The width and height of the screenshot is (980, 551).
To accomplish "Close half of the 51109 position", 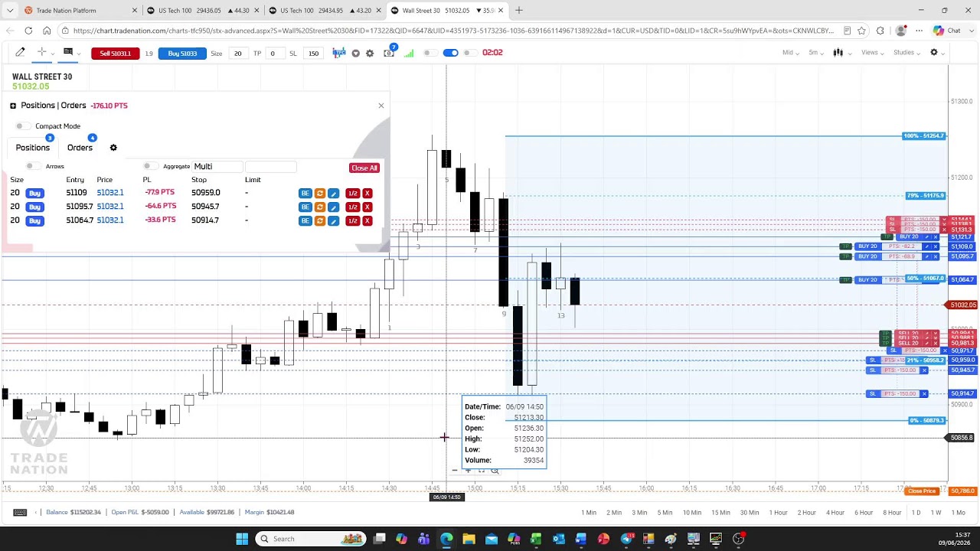I will click(x=352, y=194).
